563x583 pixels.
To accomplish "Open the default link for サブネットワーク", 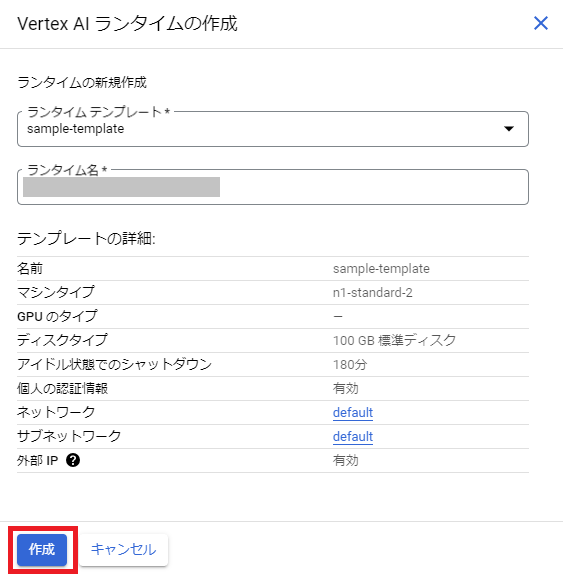I will click(353, 437).
